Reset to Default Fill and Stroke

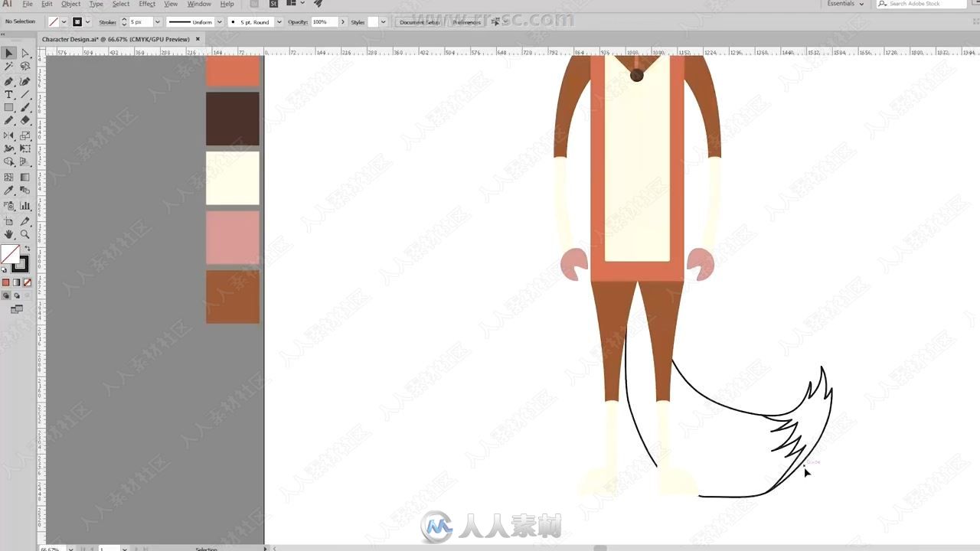5,269
